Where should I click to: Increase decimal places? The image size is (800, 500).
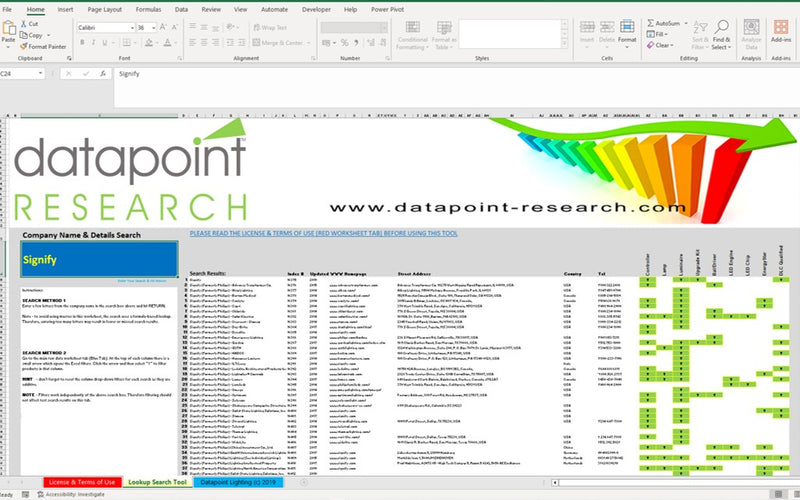click(x=371, y=43)
